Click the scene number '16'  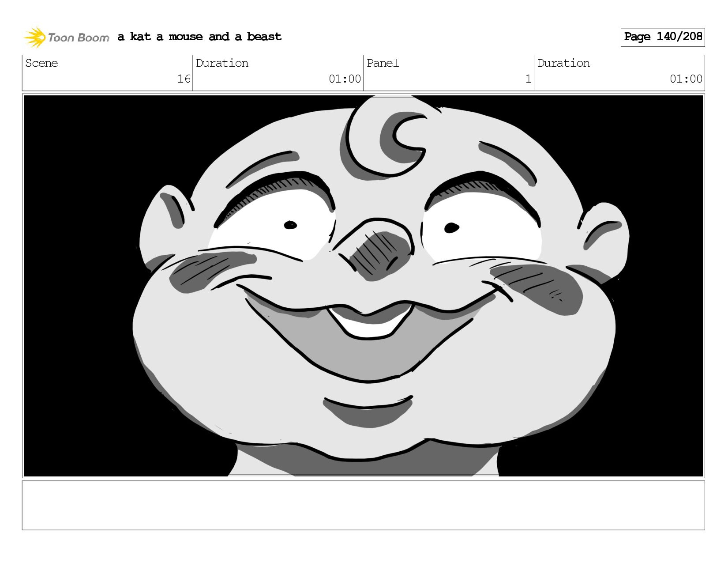tap(184, 79)
